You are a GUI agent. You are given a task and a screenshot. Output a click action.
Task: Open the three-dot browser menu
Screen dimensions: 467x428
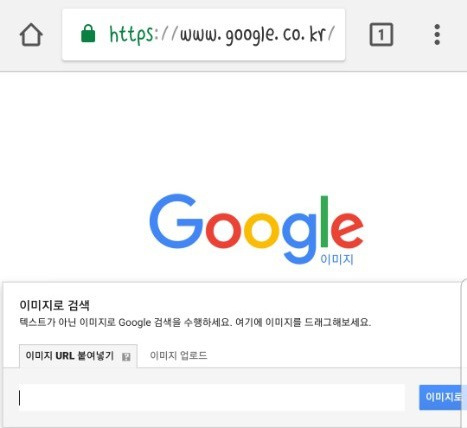(x=437, y=34)
